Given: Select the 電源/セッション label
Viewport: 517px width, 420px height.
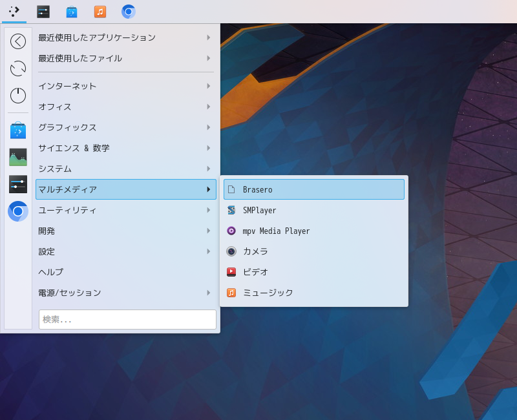Looking at the screenshot, I should point(70,293).
